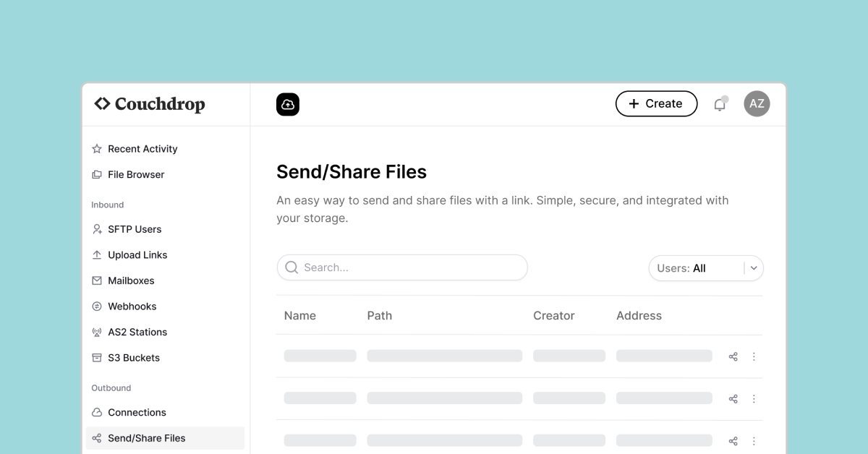Open the three-dot menu in the first row
Image resolution: width=868 pixels, height=454 pixels.
pyautogui.click(x=754, y=356)
